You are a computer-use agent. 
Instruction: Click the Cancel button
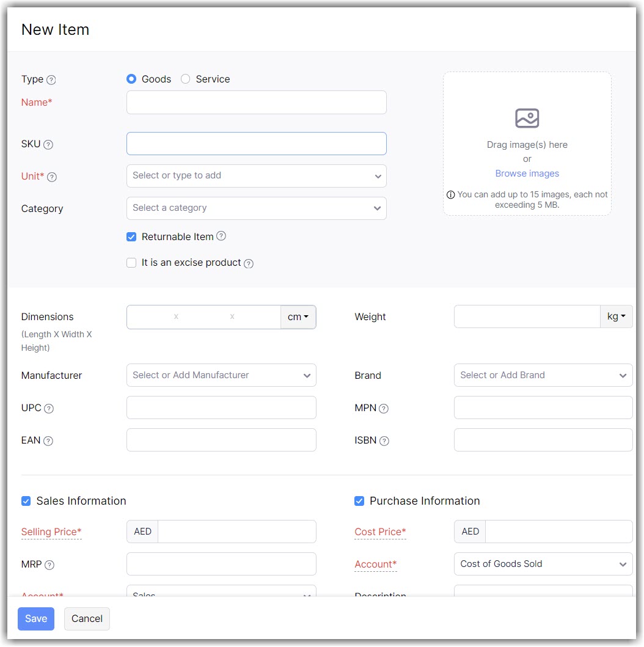(87, 618)
